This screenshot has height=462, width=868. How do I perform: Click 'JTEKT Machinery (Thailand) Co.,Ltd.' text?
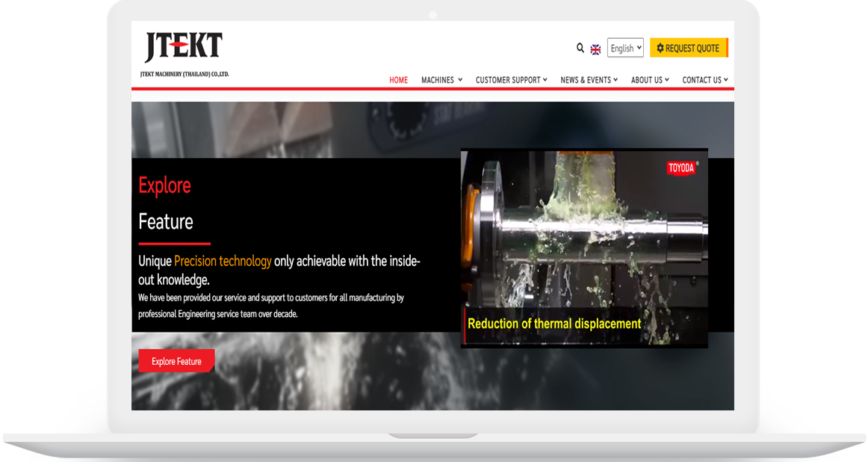coord(185,74)
